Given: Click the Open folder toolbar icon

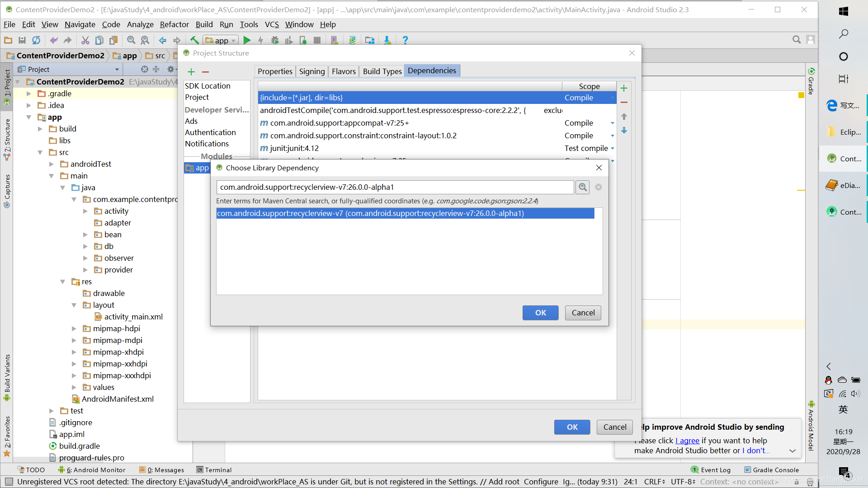Looking at the screenshot, I should pyautogui.click(x=8, y=40).
